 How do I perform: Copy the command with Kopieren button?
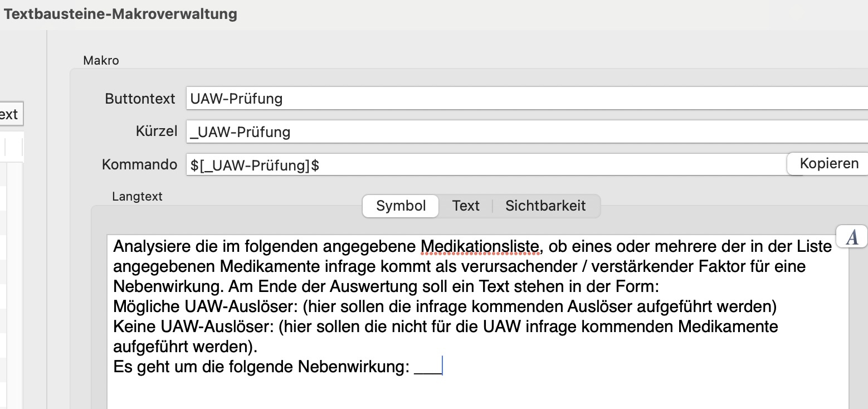pyautogui.click(x=828, y=164)
